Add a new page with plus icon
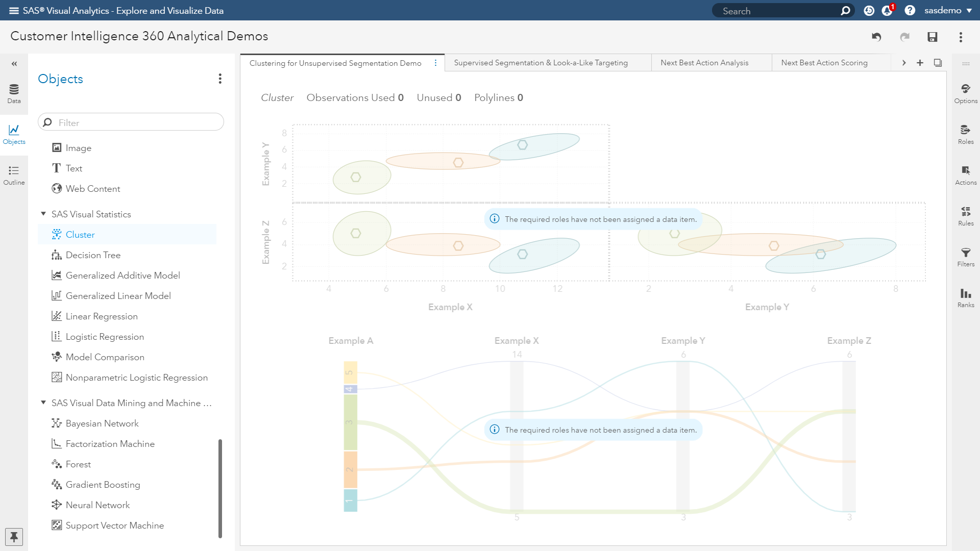The height and width of the screenshot is (551, 980). pos(920,63)
